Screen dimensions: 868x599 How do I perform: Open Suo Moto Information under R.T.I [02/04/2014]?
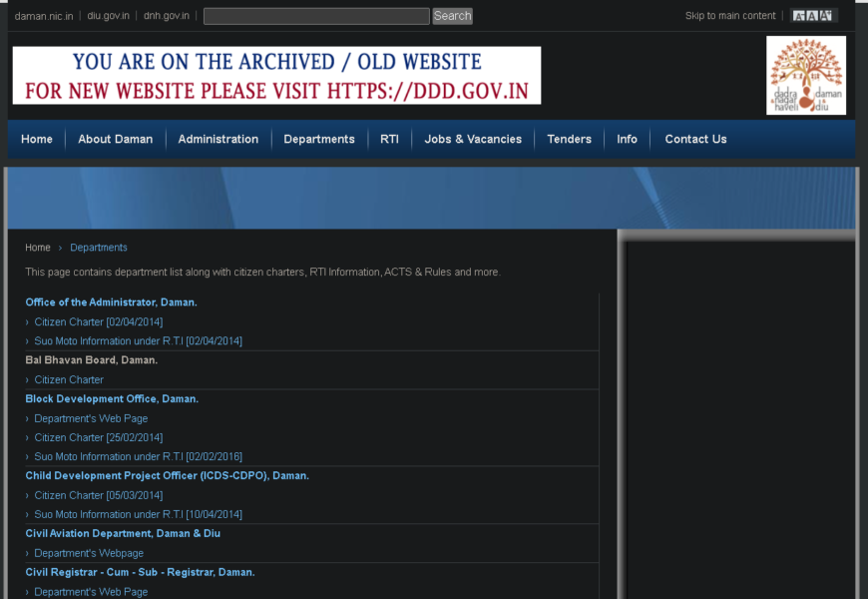[139, 341]
